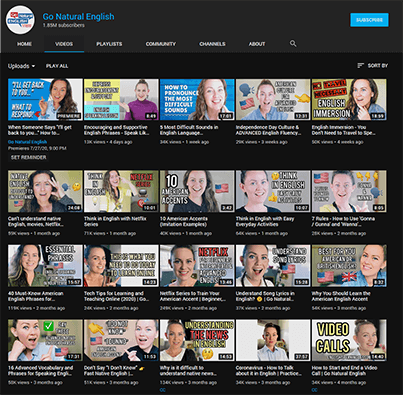Click the Home tab
The image size is (403, 395).
(x=24, y=44)
